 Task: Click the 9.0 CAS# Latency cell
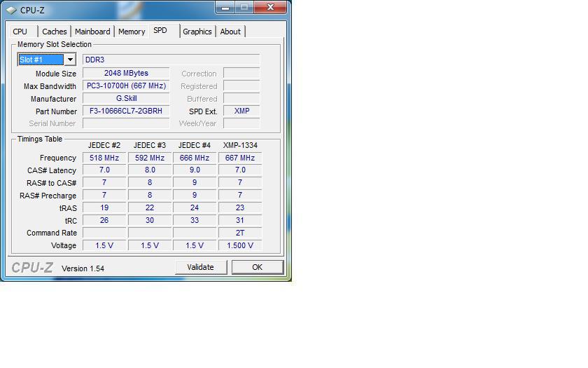coord(195,170)
